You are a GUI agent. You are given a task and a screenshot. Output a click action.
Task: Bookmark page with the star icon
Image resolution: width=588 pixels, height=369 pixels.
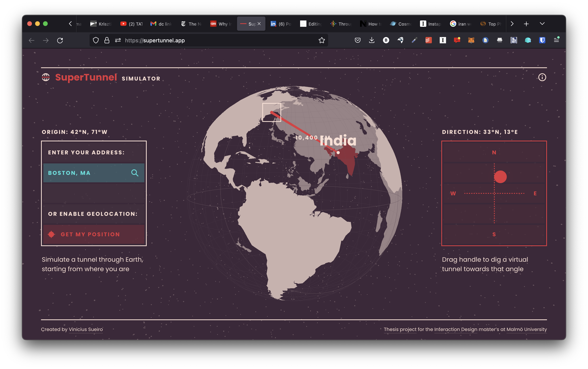point(322,40)
